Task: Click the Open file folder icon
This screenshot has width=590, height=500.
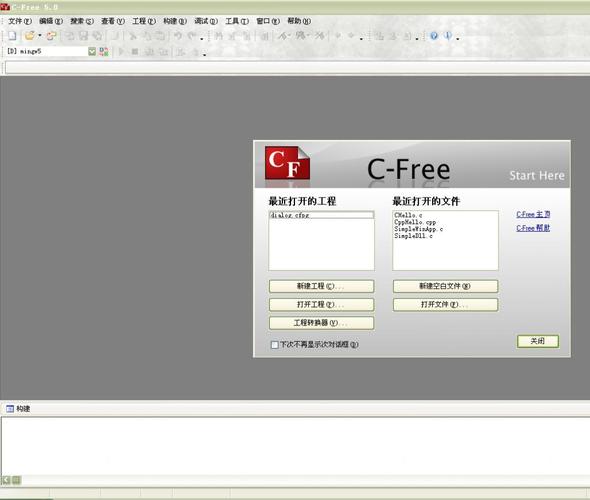Action: pos(29,36)
